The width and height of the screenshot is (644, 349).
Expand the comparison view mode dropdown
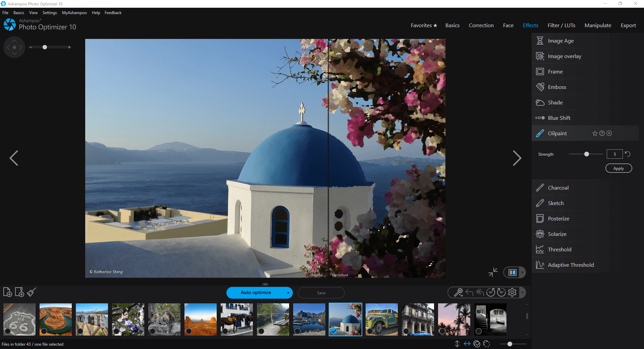(x=522, y=272)
